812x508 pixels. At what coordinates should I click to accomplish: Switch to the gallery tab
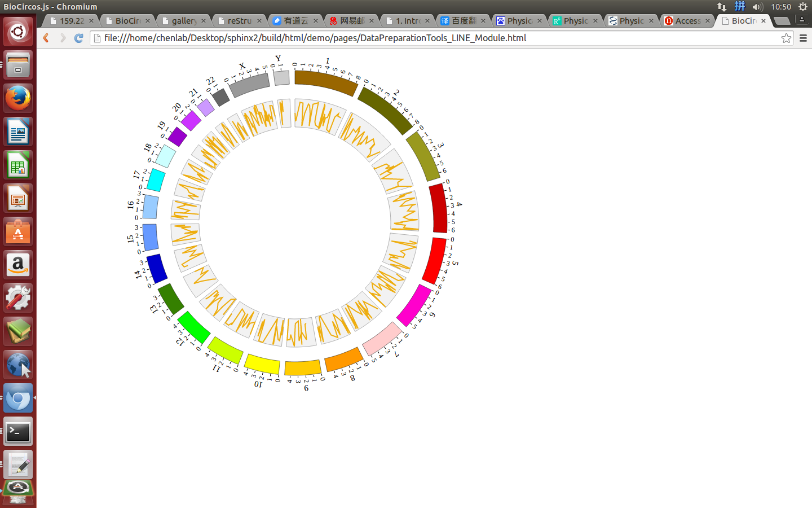(x=184, y=21)
